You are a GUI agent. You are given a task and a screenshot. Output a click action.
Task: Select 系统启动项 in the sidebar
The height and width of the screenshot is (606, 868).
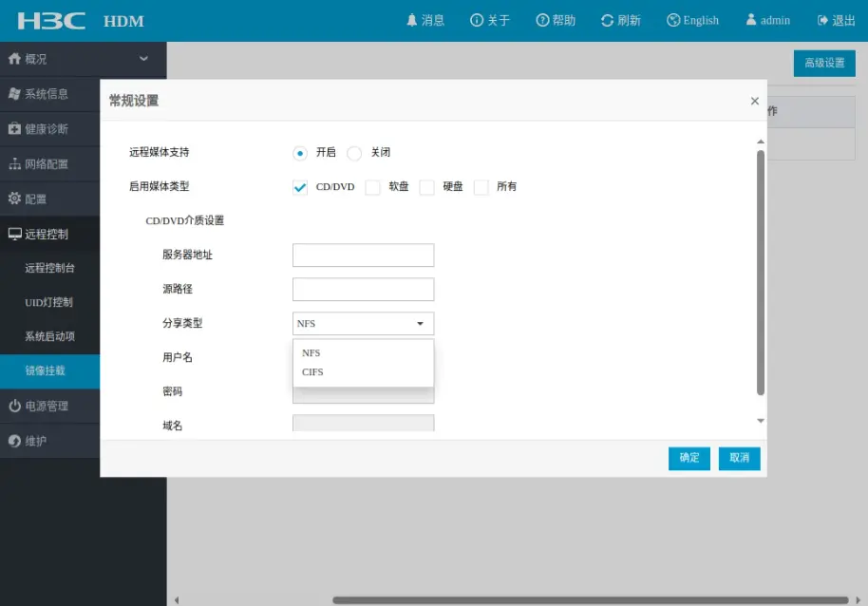click(49, 336)
